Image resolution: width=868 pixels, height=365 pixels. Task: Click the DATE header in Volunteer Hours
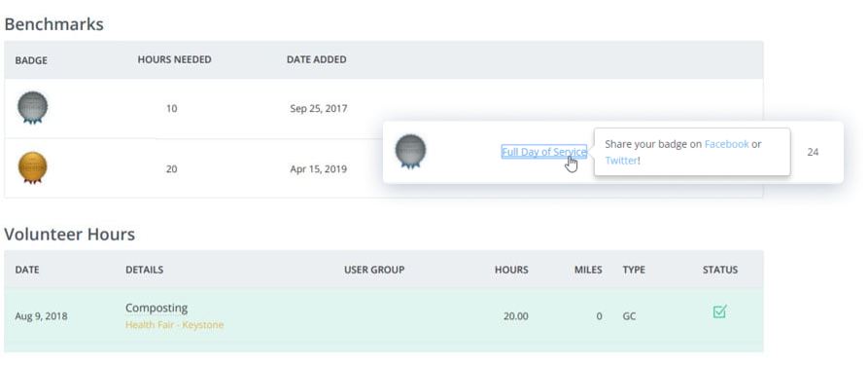click(27, 270)
